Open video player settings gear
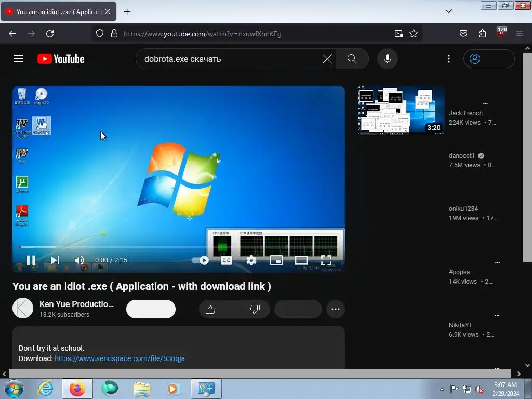The height and width of the screenshot is (399, 532). pos(251,260)
